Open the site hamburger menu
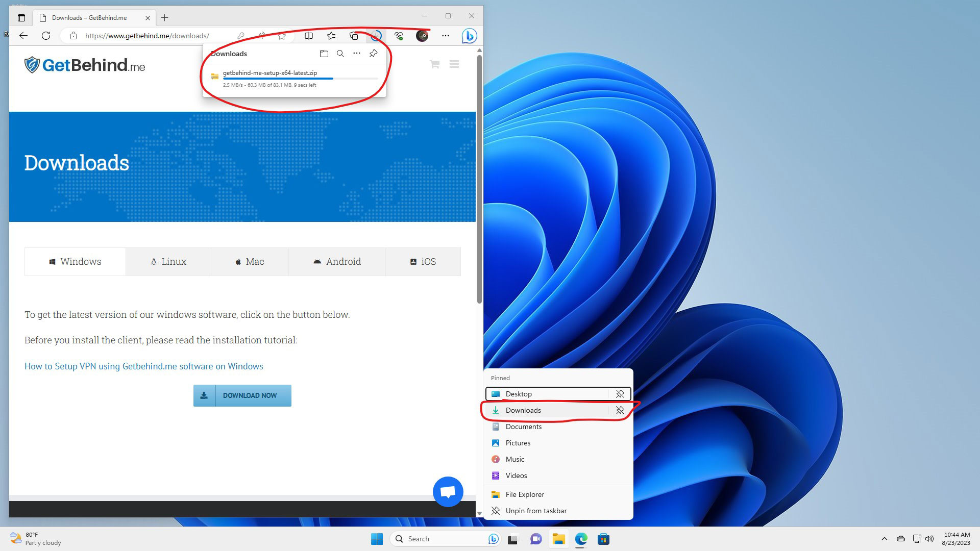The height and width of the screenshot is (551, 980). point(454,64)
